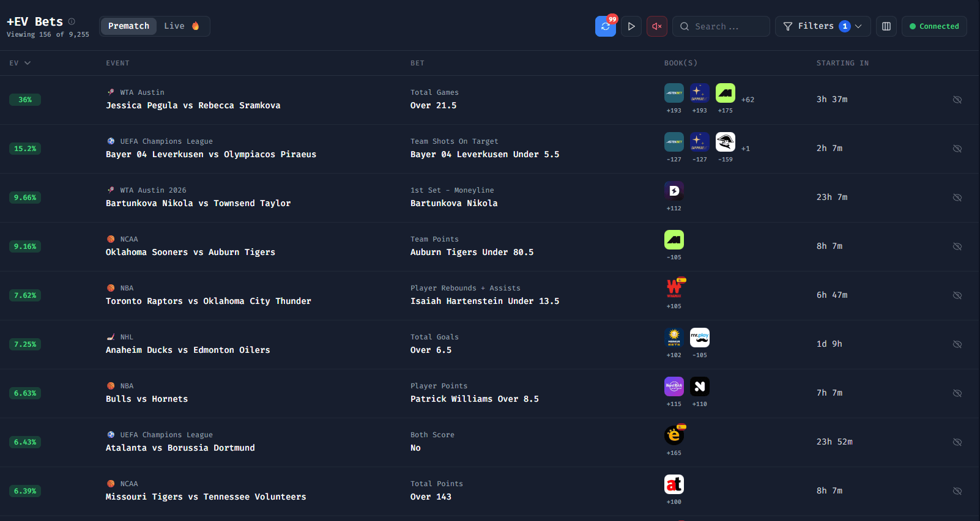Click the STARTING IN column header
Image resolution: width=980 pixels, height=521 pixels.
(842, 63)
